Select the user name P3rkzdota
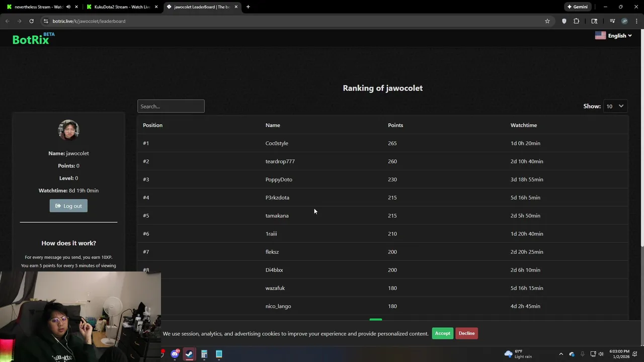644x362 pixels. pyautogui.click(x=277, y=198)
